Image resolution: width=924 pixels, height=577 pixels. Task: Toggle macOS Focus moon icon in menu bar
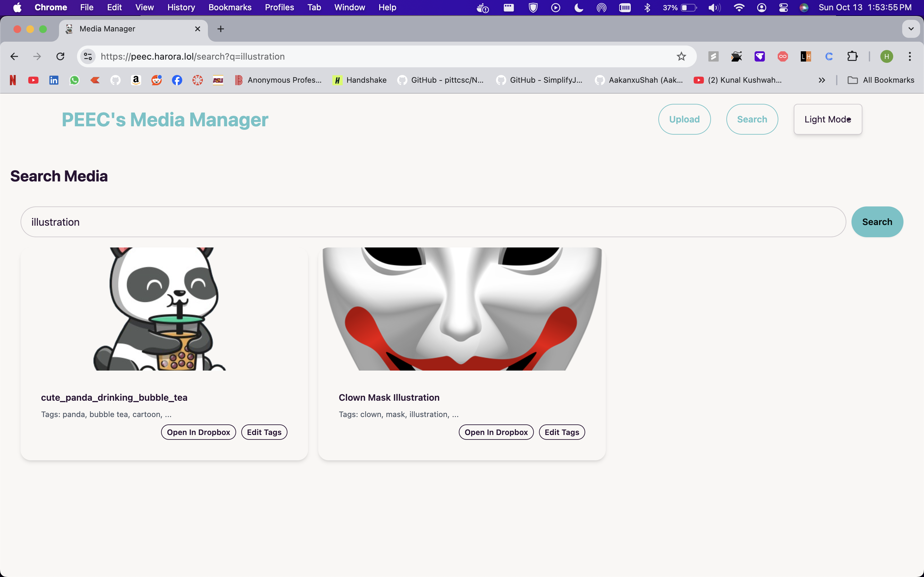click(x=579, y=8)
